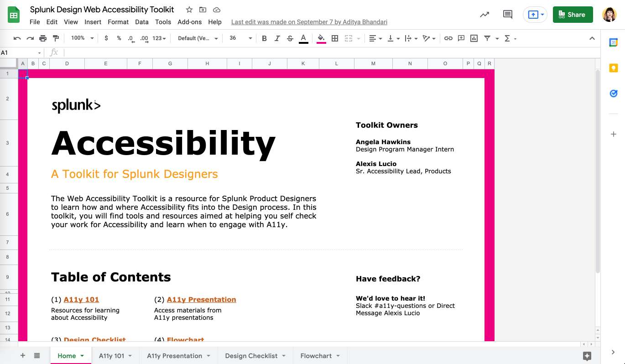Open the Edit menu
625x364 pixels.
(x=52, y=22)
